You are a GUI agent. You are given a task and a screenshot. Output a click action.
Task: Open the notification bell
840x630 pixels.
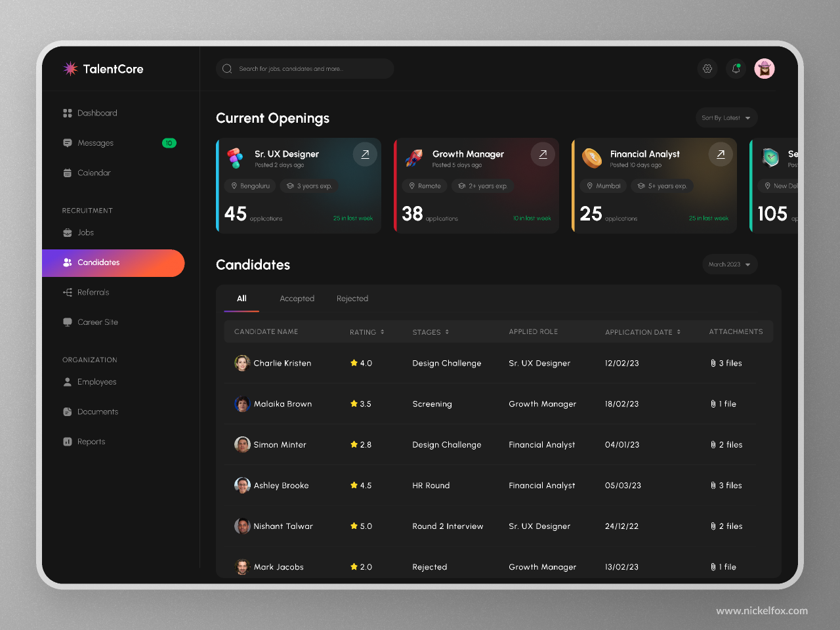pos(736,68)
